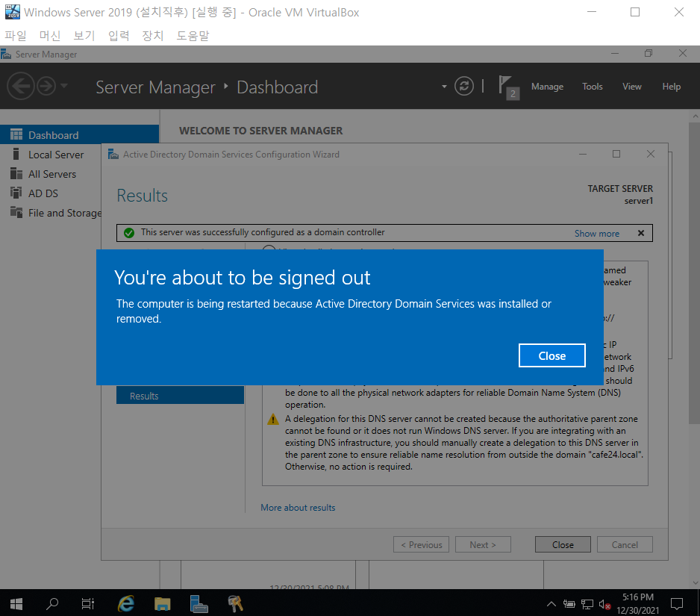Minimize the AD DS Configuration Wizard window
700x616 pixels.
pyautogui.click(x=583, y=154)
